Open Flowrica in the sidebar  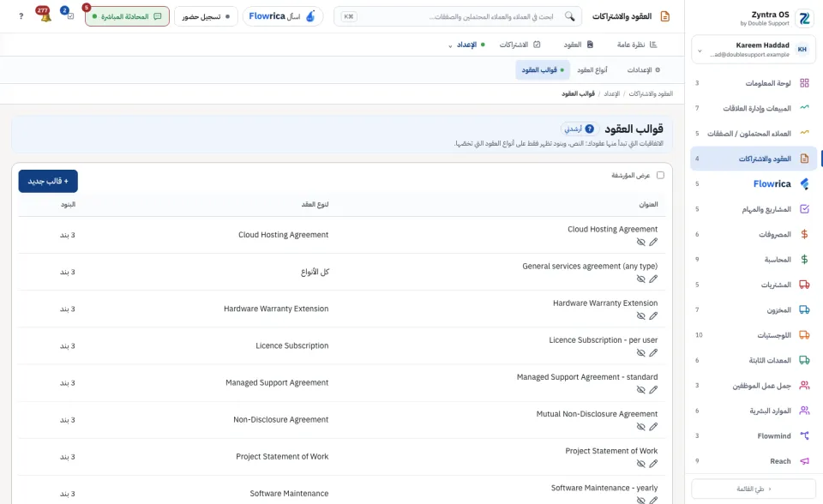click(754, 183)
